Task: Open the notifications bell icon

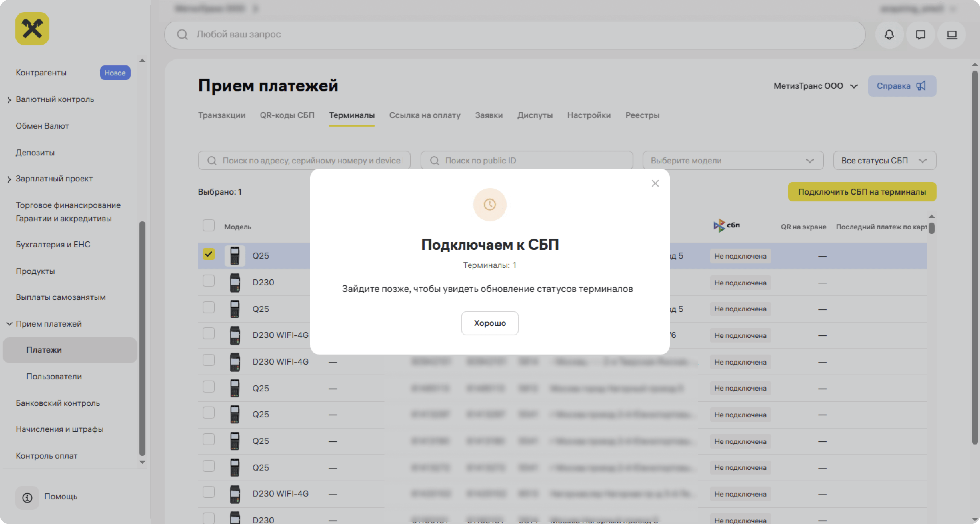Action: click(x=889, y=35)
